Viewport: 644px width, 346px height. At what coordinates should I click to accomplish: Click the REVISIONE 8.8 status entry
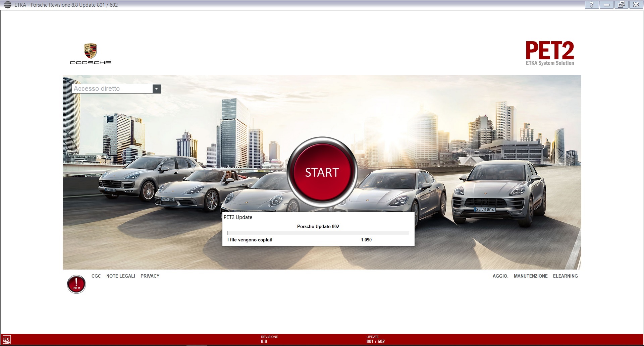(269, 339)
